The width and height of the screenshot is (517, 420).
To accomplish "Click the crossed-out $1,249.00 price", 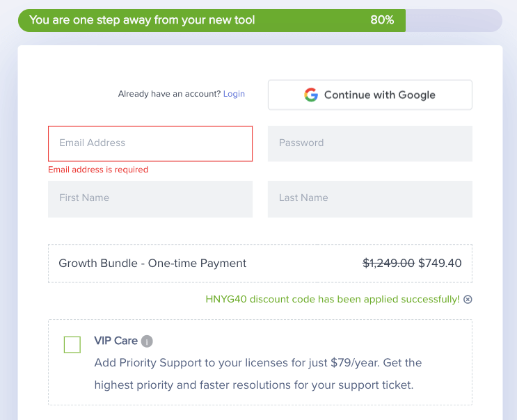I will pos(388,264).
